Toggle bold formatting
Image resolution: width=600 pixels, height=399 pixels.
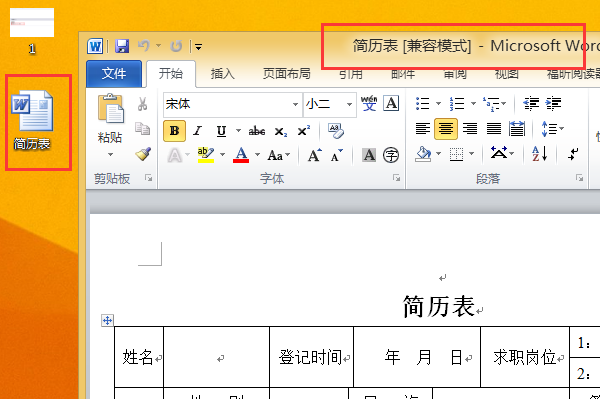[174, 131]
